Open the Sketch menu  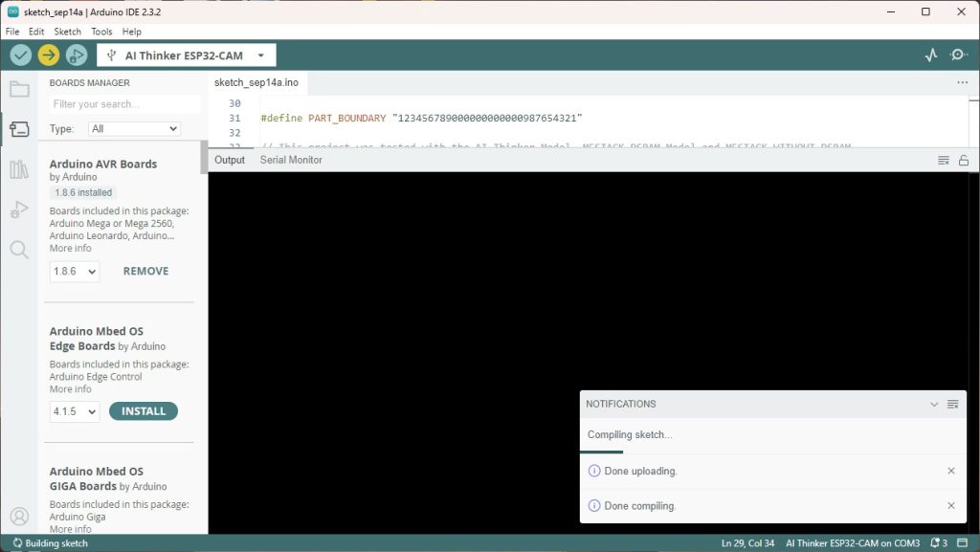pos(67,32)
